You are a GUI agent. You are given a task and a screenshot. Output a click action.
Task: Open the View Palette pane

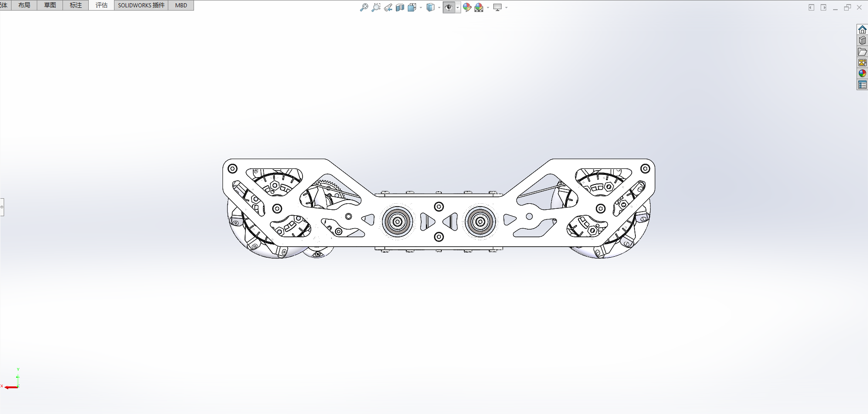click(862, 63)
